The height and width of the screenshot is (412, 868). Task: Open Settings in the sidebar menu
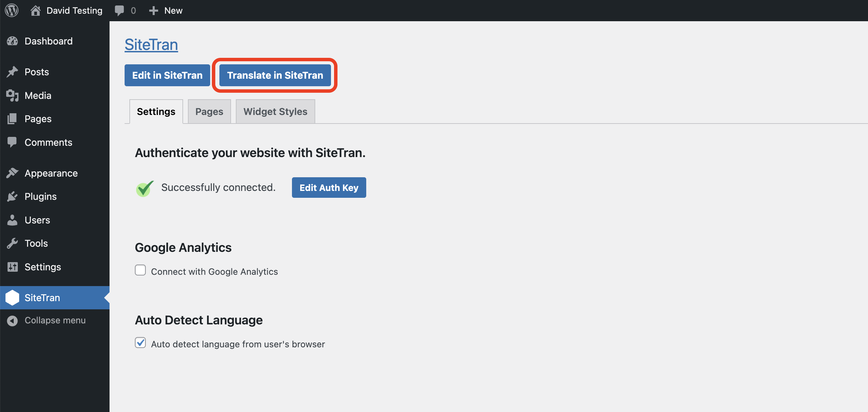tap(55, 267)
